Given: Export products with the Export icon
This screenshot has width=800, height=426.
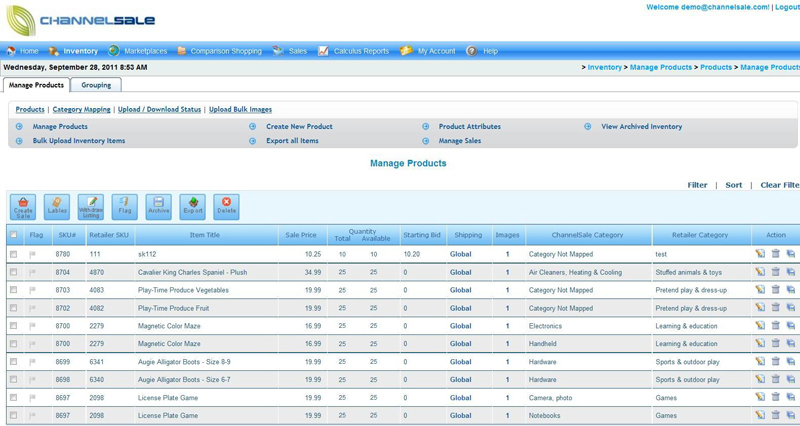Looking at the screenshot, I should coord(193,207).
